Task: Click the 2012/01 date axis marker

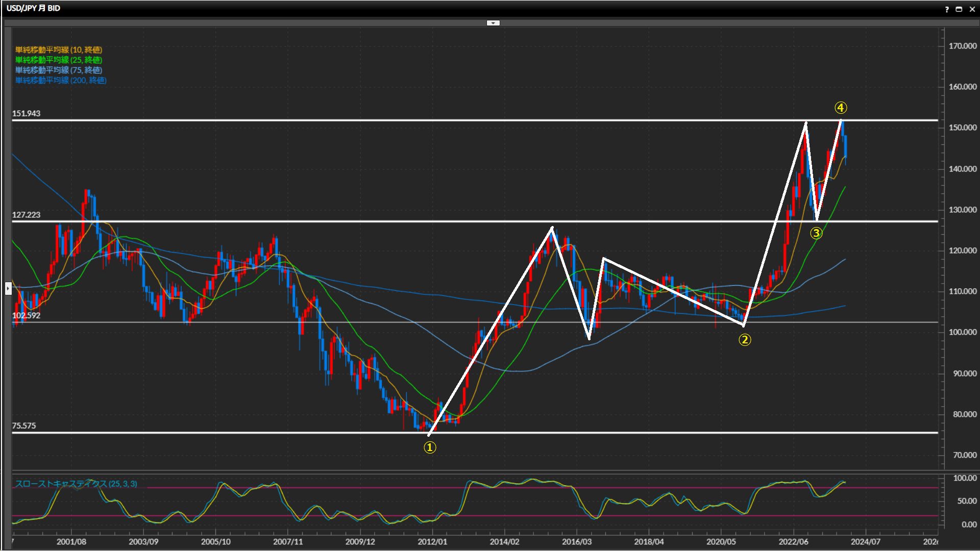Action: tap(432, 541)
